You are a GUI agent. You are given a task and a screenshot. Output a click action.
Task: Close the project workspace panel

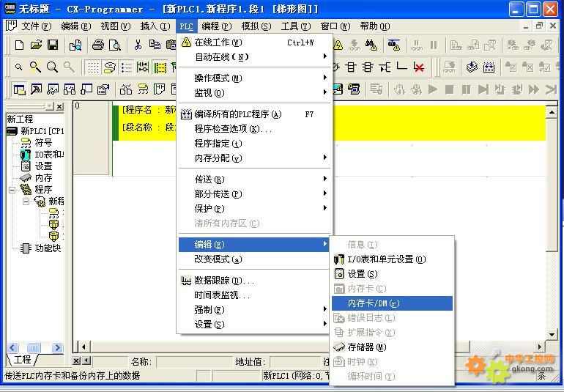pos(60,106)
